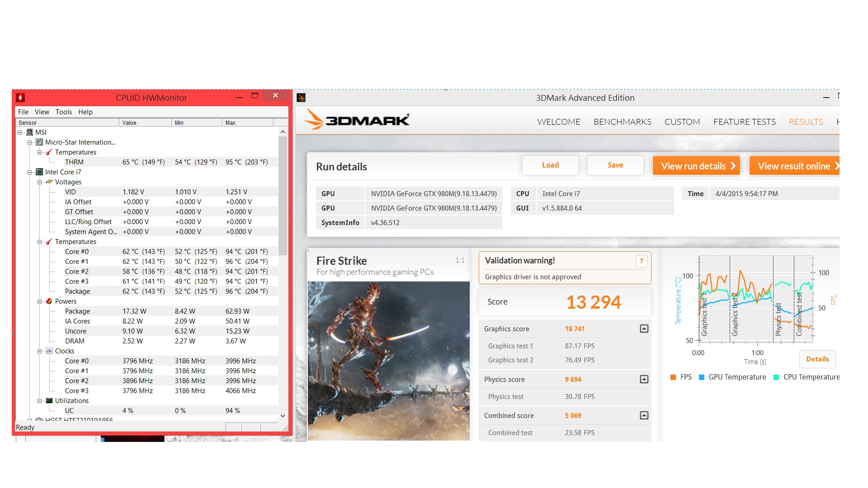Viewport: 868px width, 488px height.
Task: Click the chart Details button
Action: [817, 359]
